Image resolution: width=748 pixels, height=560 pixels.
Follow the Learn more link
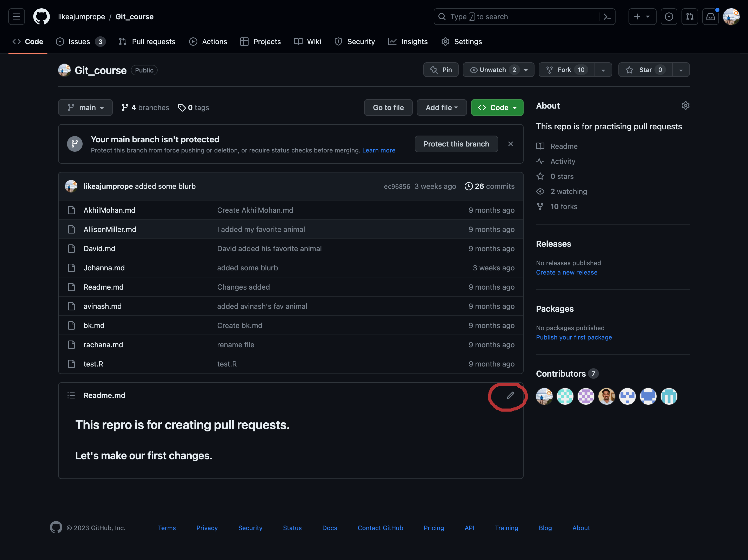pos(379,150)
